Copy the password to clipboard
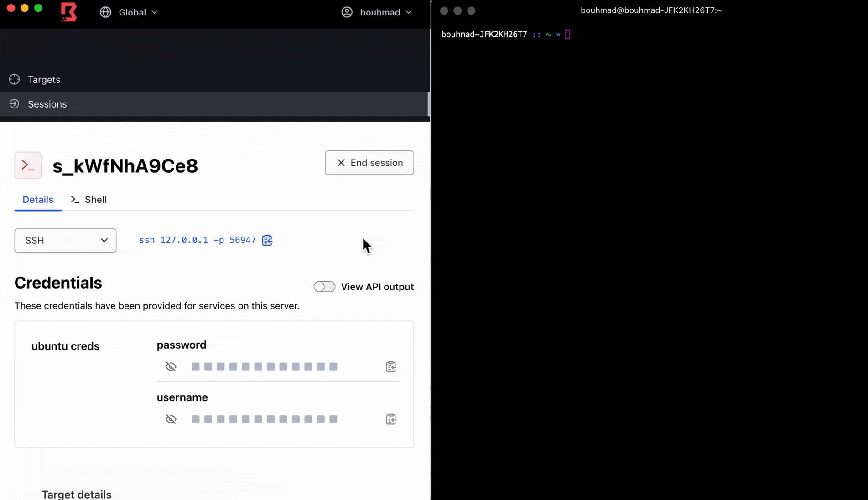The image size is (868, 500). pyautogui.click(x=391, y=367)
